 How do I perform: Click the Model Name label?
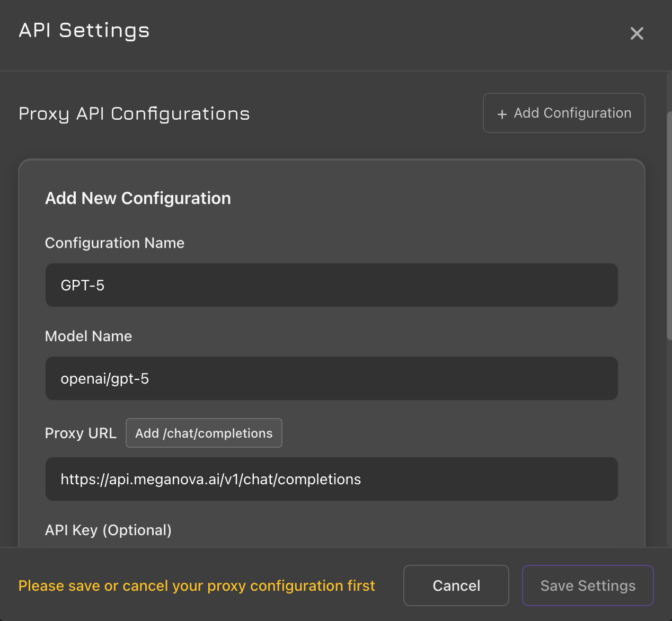click(x=89, y=336)
